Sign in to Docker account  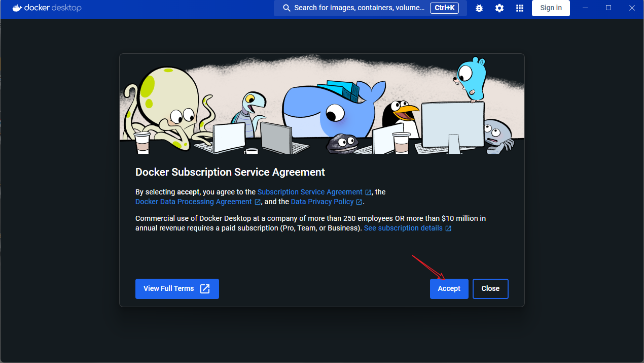[x=551, y=8]
